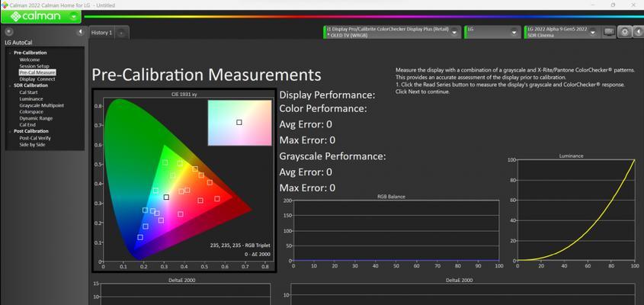Open the Session Setup step

point(34,66)
